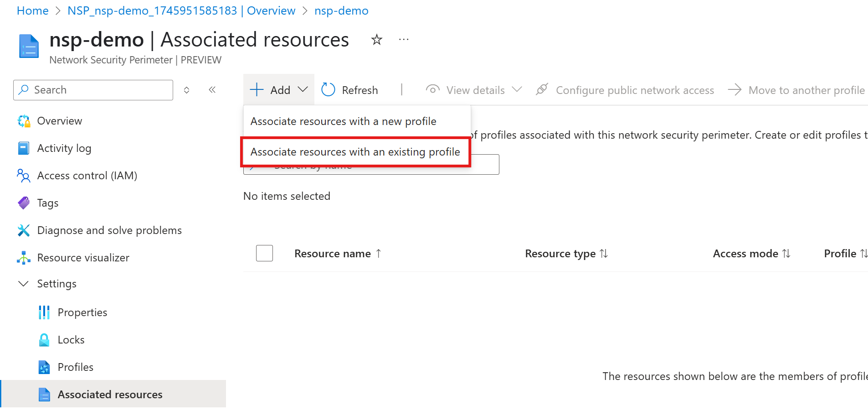
Task: Toggle sidebar expand/collapse arrows next to Search
Action: tap(186, 90)
